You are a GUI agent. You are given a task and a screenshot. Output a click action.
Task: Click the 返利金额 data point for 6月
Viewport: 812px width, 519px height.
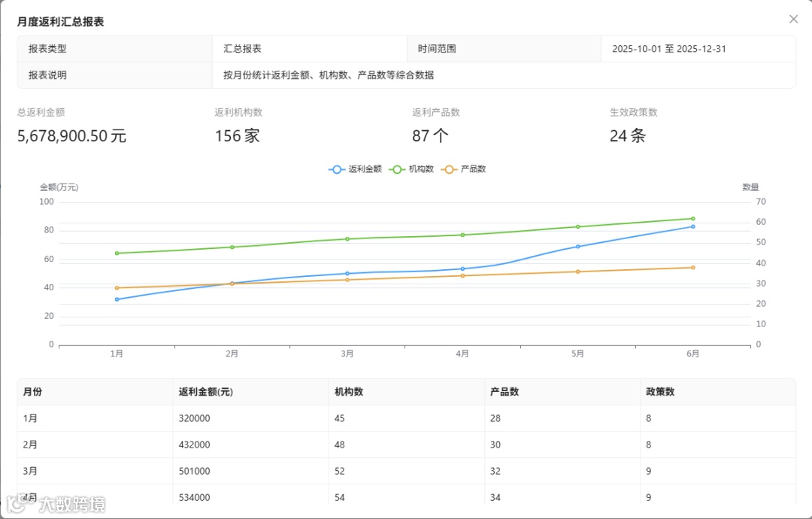pos(693,226)
